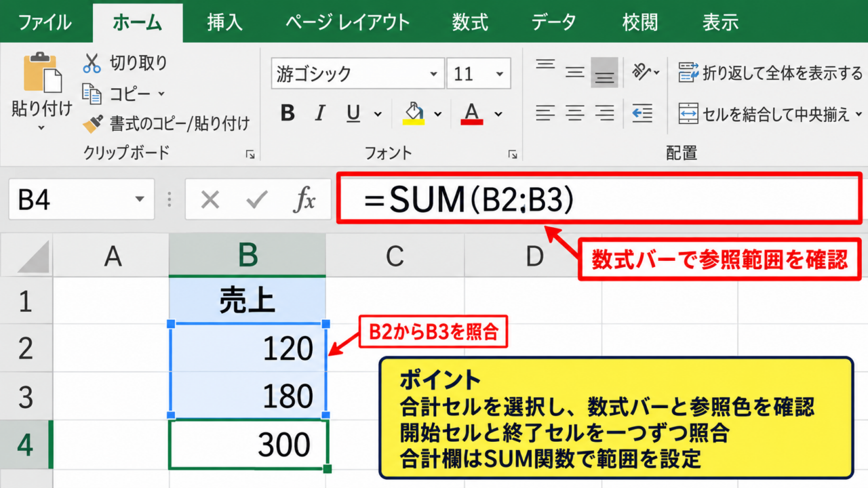Open the underline style dropdown arrow
The width and height of the screenshot is (868, 488).
pyautogui.click(x=378, y=114)
